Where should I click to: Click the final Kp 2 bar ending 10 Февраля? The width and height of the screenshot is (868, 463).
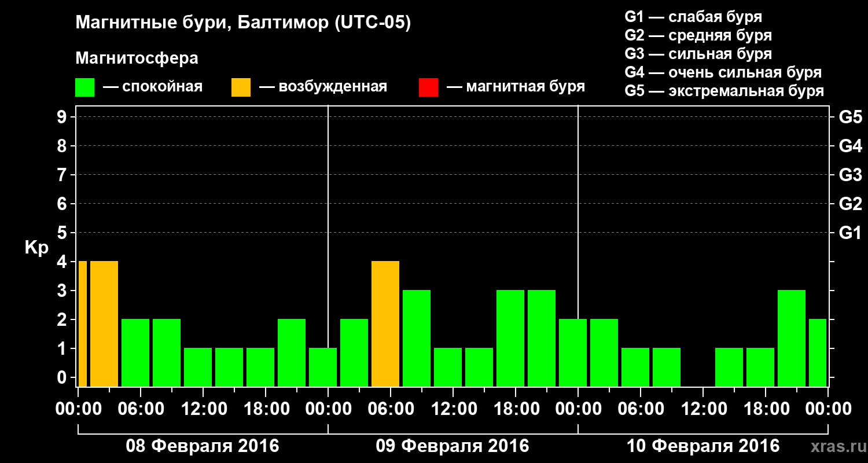[x=818, y=352]
